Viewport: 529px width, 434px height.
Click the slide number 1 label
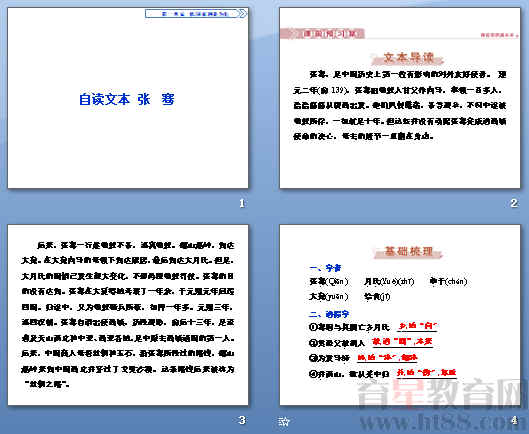coord(242,204)
